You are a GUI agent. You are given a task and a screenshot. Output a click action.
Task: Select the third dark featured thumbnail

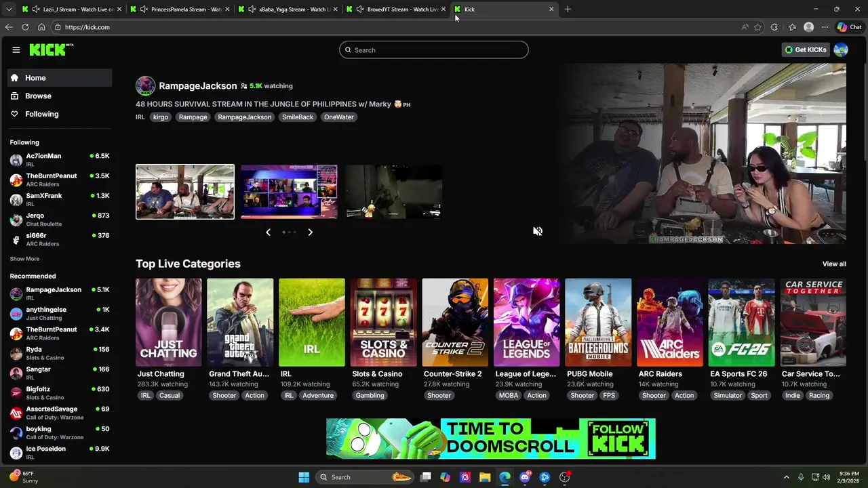pos(393,192)
